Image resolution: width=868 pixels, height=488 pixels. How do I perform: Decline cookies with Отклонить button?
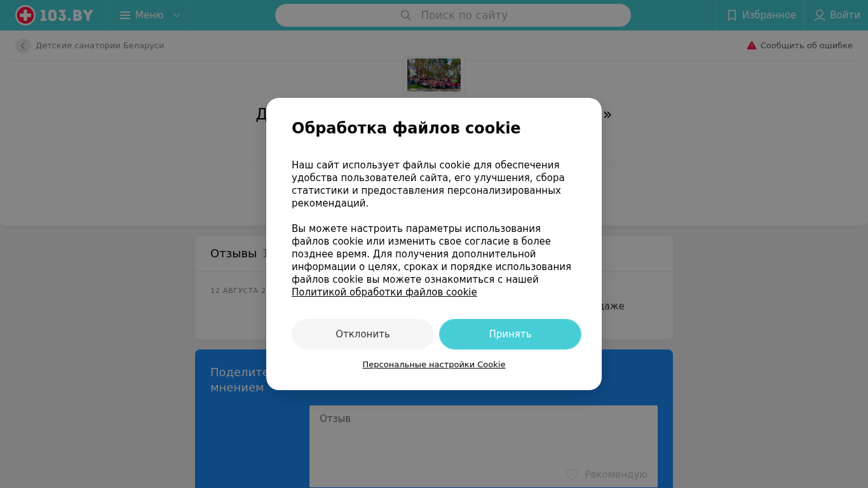363,334
